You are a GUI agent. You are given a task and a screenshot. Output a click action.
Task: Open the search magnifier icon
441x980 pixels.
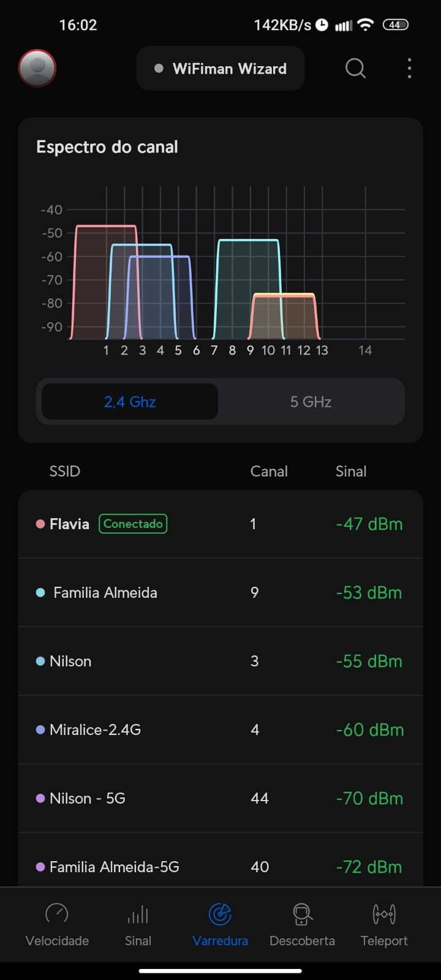point(355,68)
